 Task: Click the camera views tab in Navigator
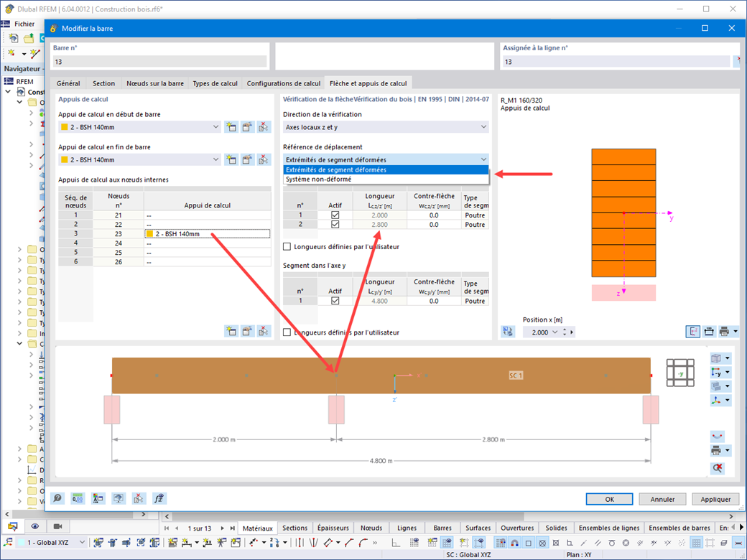point(57,526)
